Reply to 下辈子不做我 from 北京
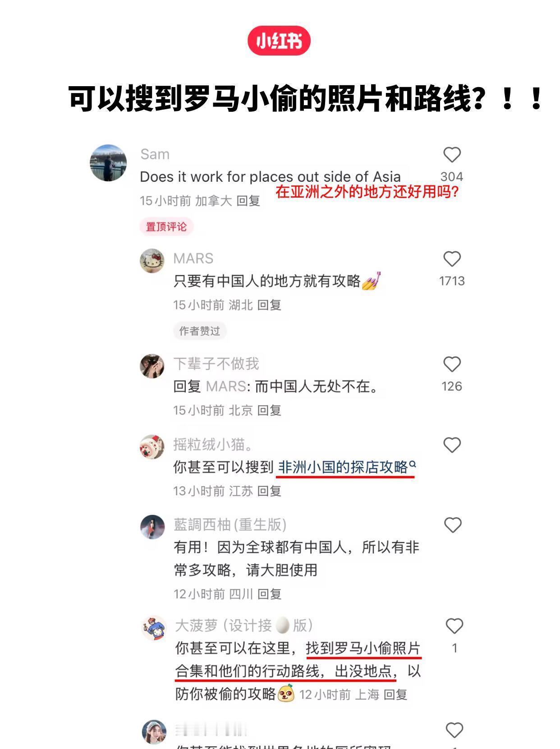Viewport: 560px width, 749px height. click(269, 410)
